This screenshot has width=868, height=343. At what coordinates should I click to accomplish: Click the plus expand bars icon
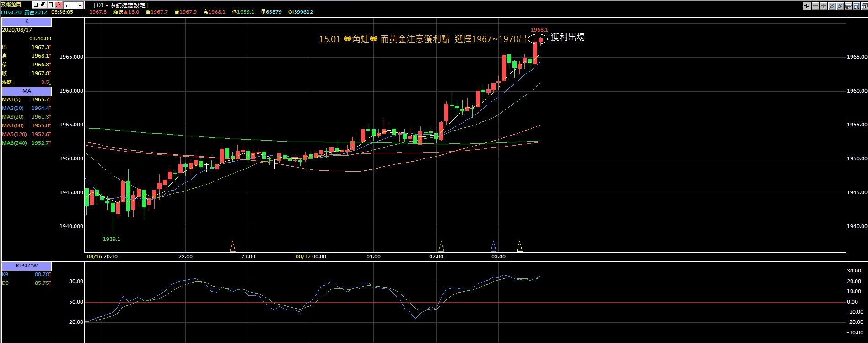(x=824, y=6)
